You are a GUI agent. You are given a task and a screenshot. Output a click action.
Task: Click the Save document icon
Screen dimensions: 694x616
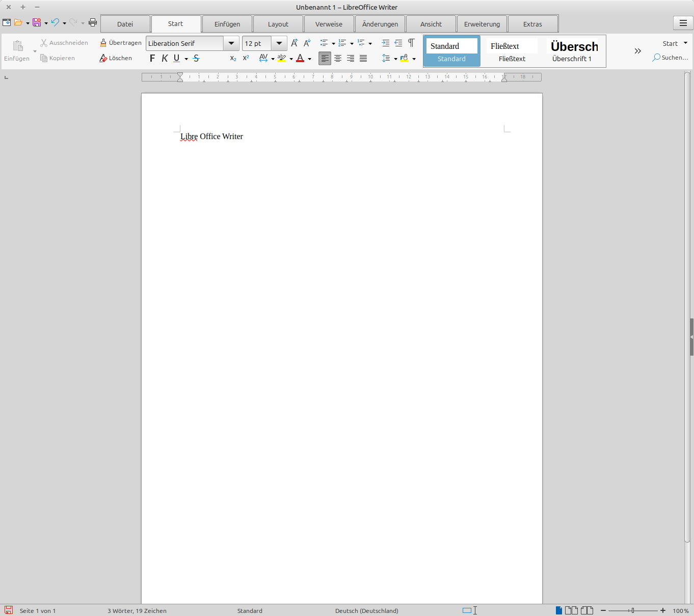click(37, 22)
